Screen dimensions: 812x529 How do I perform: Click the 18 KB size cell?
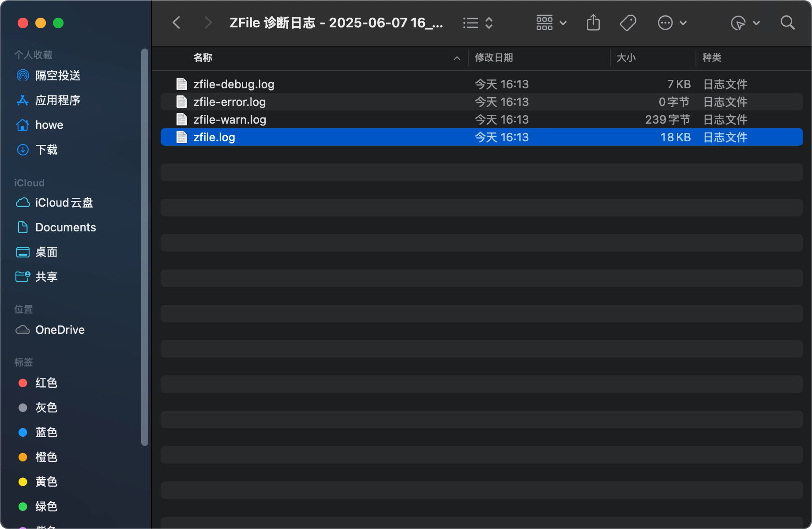pyautogui.click(x=676, y=137)
